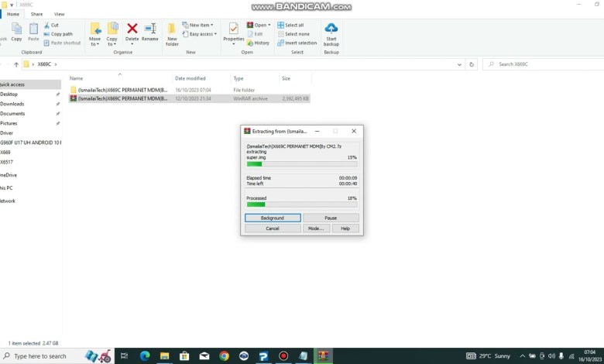Open the Easy access dropdown
The width and height of the screenshot is (604, 364).
[201, 34]
